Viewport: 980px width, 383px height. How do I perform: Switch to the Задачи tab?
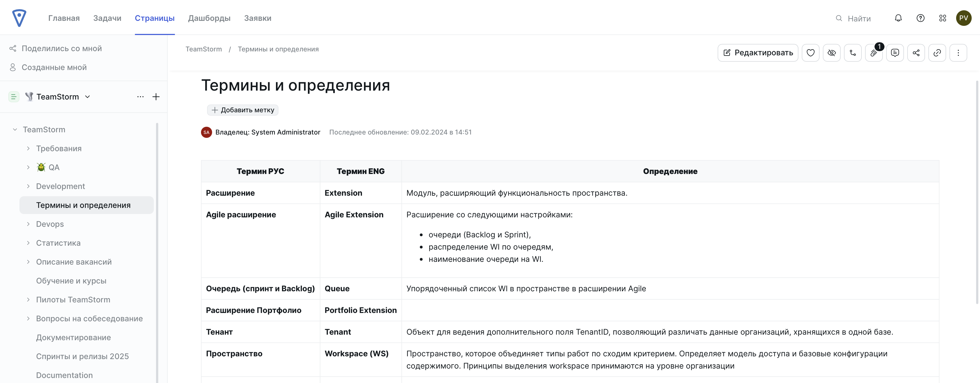tap(107, 18)
